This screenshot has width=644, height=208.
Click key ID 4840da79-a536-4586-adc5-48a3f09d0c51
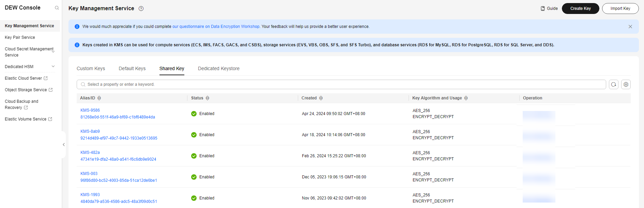(119, 202)
